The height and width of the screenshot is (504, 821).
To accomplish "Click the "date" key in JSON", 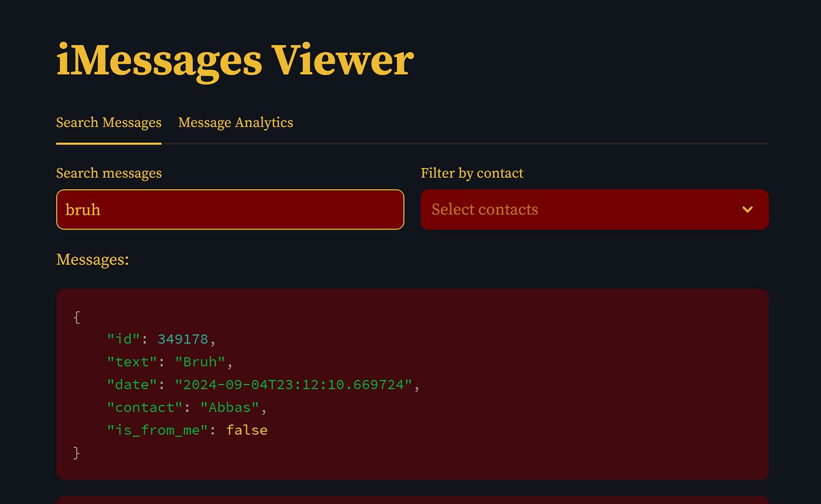I will [x=132, y=385].
